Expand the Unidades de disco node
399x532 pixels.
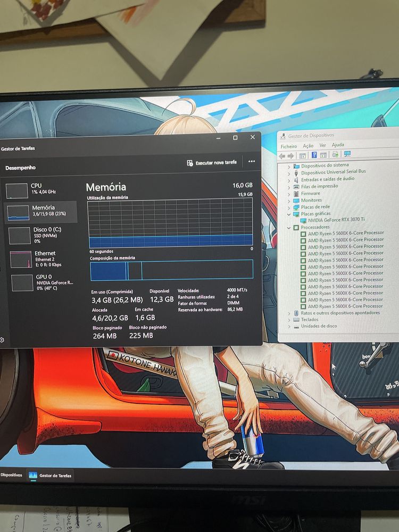(x=289, y=327)
